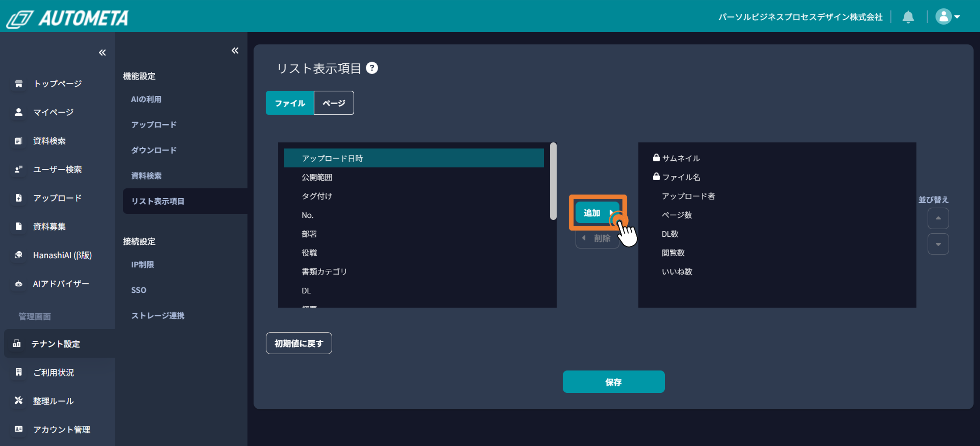Image resolution: width=980 pixels, height=446 pixels.
Task: Click the 資料検索 icon in main sidebar
Action: point(19,141)
